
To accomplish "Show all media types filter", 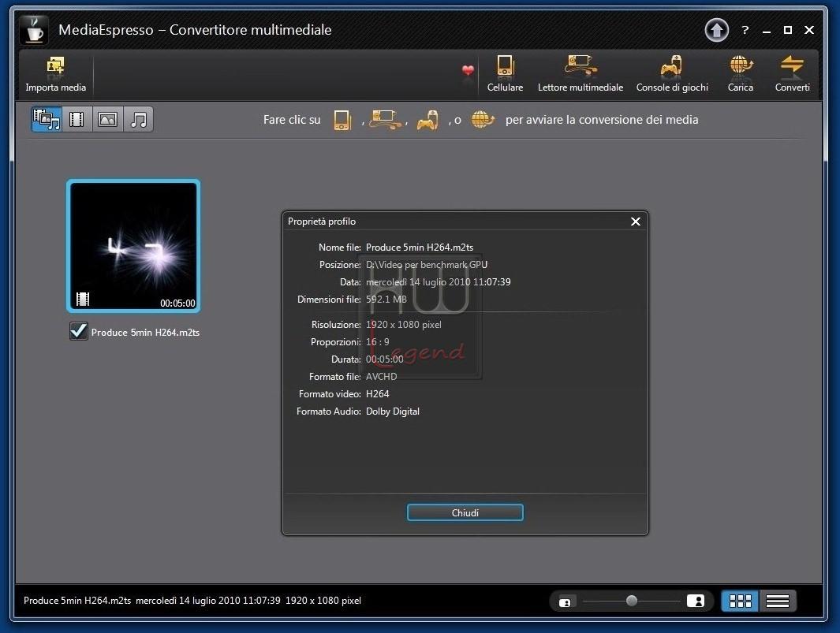I will 46,119.
